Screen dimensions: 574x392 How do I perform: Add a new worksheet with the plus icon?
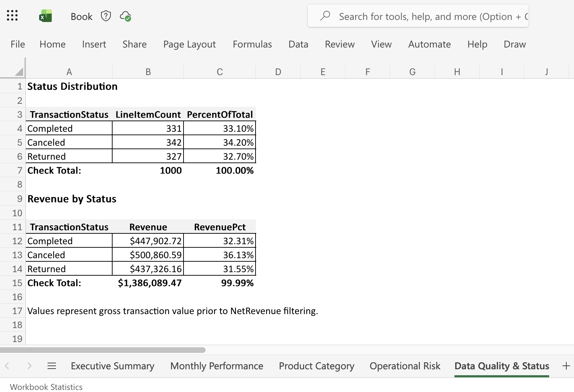(x=566, y=366)
